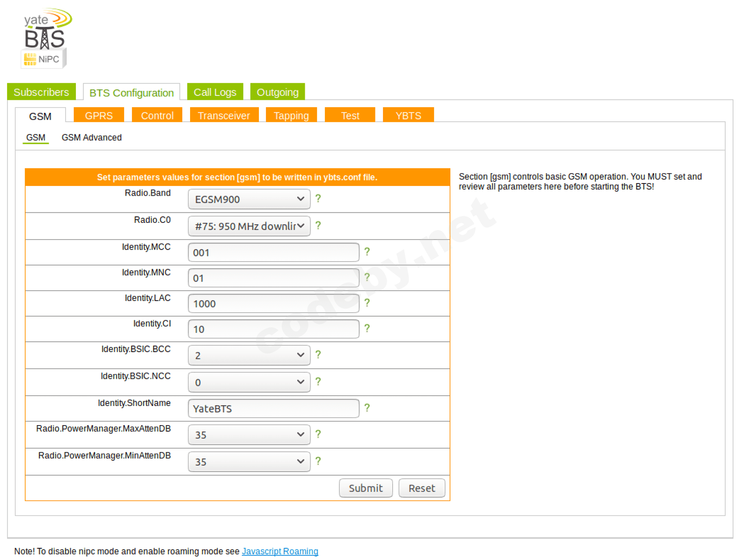
Task: Click the 'Section [gsm] controls basic GSM' description
Action: pos(580,182)
